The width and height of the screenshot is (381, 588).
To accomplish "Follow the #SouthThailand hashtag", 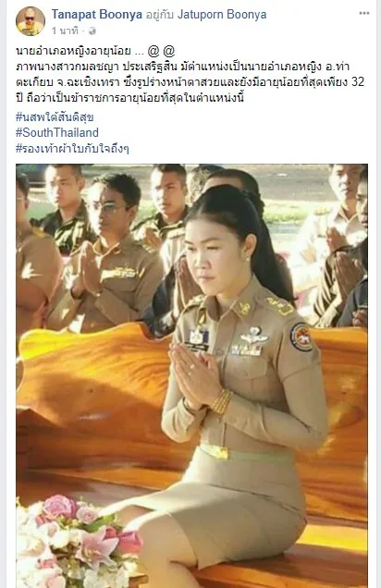I will (57, 133).
